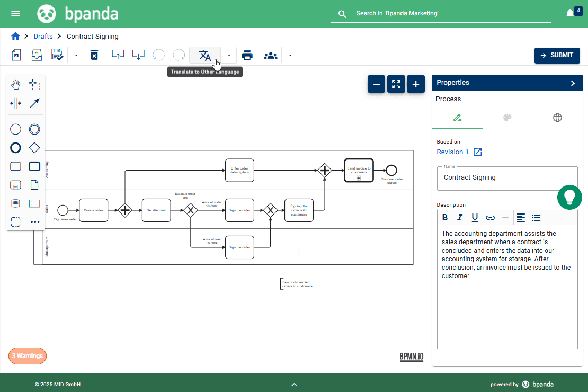Viewport: 588px width, 392px height.
Task: Click the fit-to-screen zoom icon
Action: click(396, 84)
